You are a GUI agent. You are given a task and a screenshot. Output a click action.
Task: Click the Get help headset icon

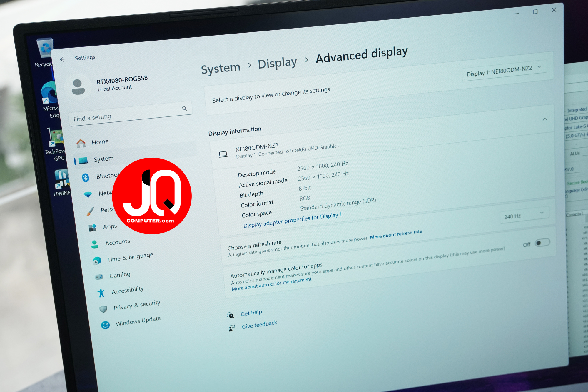[x=230, y=315]
